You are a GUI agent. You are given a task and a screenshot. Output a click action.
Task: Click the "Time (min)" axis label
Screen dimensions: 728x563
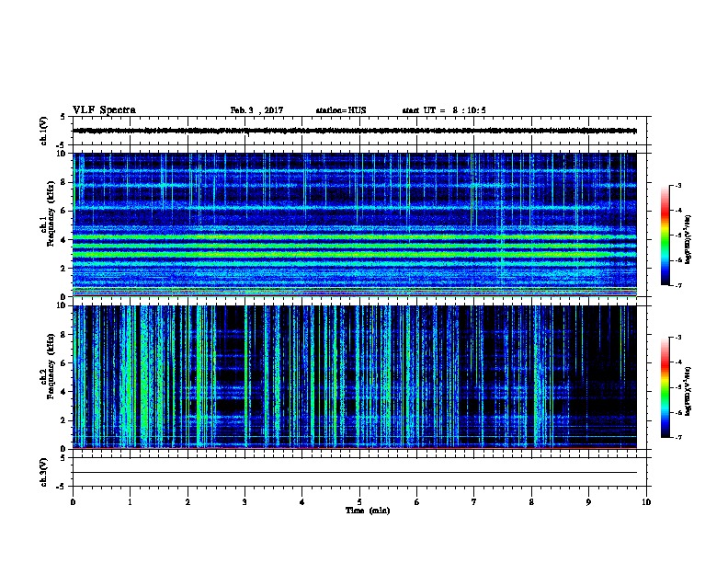[x=368, y=511]
